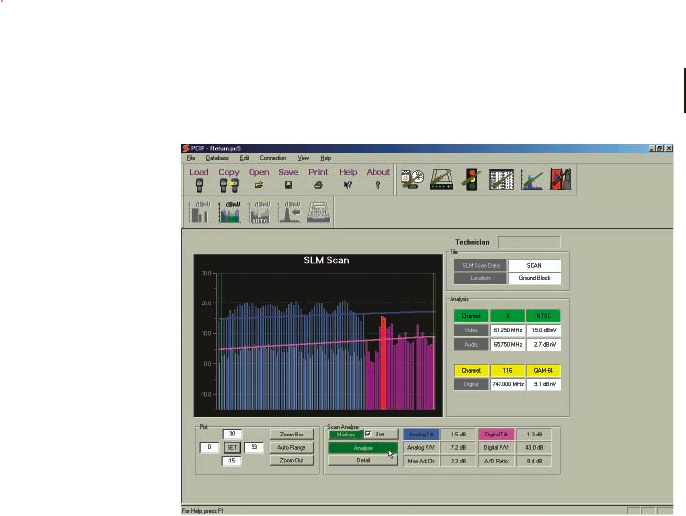The image size is (686, 516).
Task: Click the Technician input field
Action: tap(529, 242)
